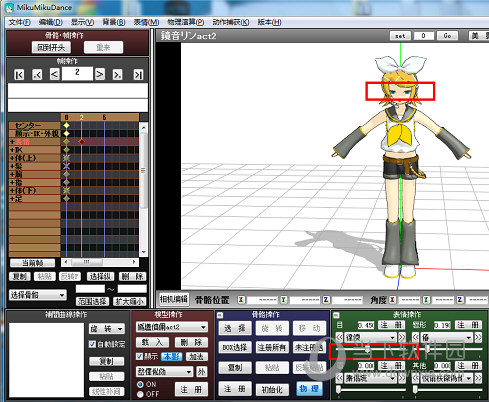The height and width of the screenshot is (402, 489).
Task: Click the angle X axis icon
Action: point(393,300)
